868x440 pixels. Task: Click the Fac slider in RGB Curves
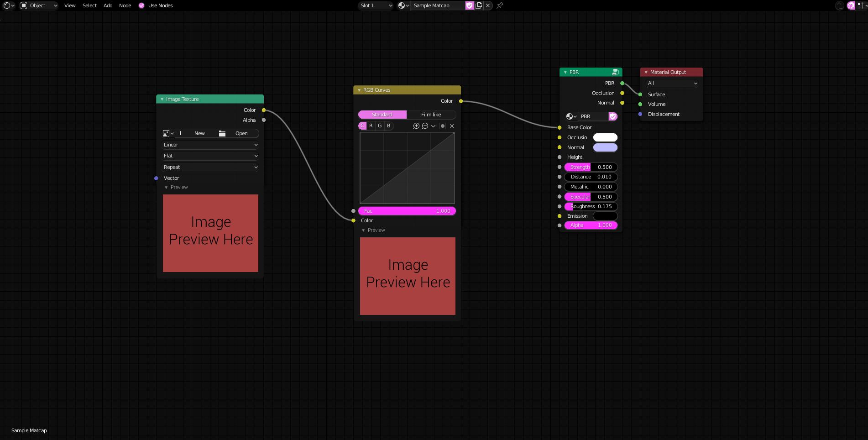407,211
